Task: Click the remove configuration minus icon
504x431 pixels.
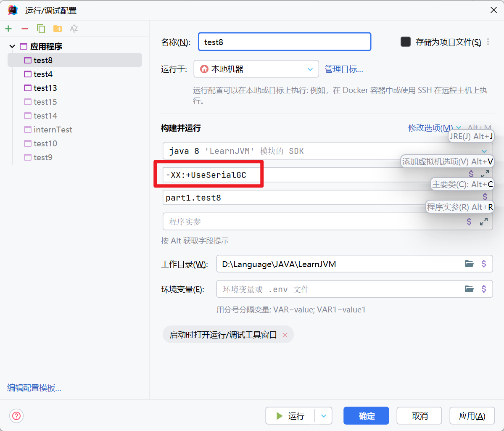Action: [x=25, y=29]
